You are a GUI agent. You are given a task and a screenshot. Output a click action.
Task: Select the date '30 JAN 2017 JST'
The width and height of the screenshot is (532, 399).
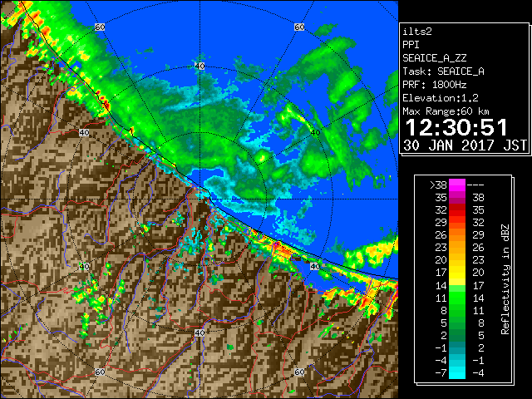point(465,145)
